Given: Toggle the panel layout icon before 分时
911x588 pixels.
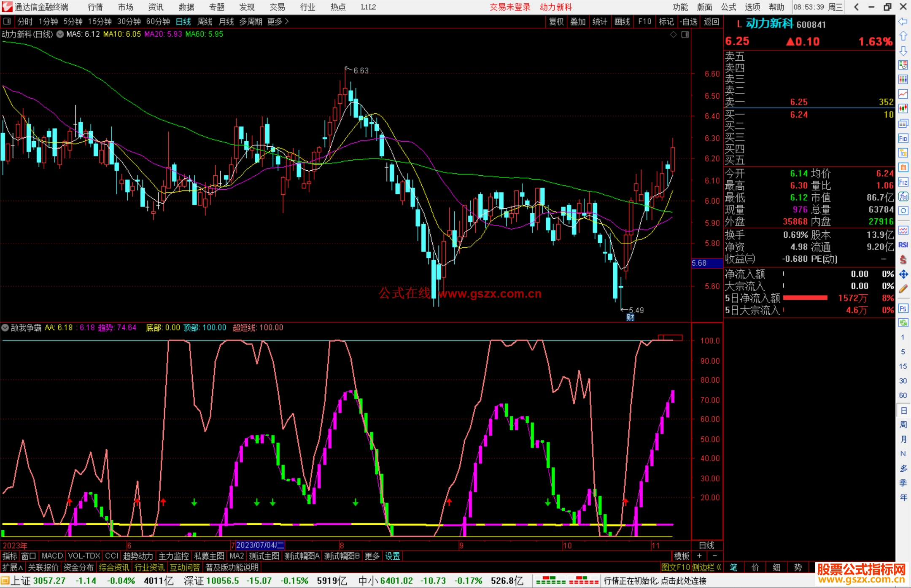Looking at the screenshot, I should [x=7, y=21].
